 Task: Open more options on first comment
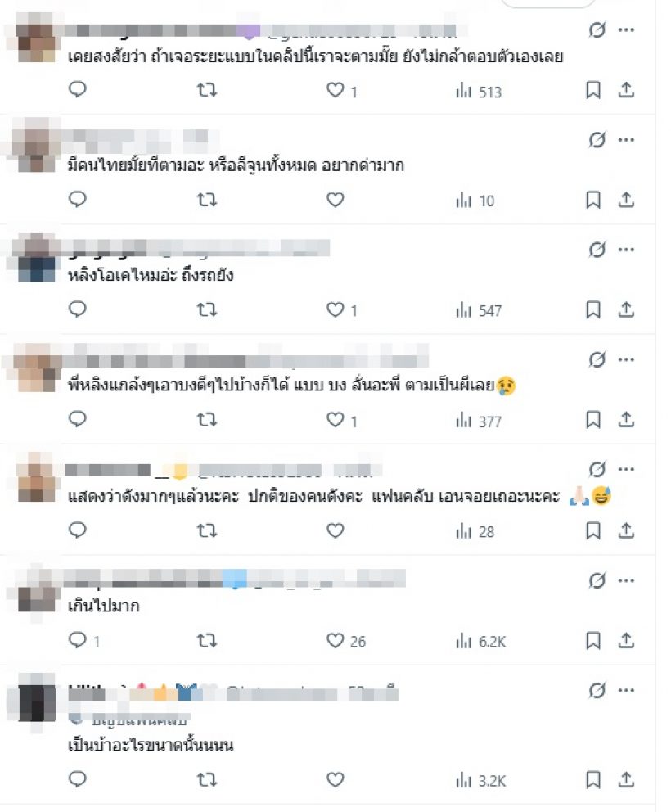point(627,30)
